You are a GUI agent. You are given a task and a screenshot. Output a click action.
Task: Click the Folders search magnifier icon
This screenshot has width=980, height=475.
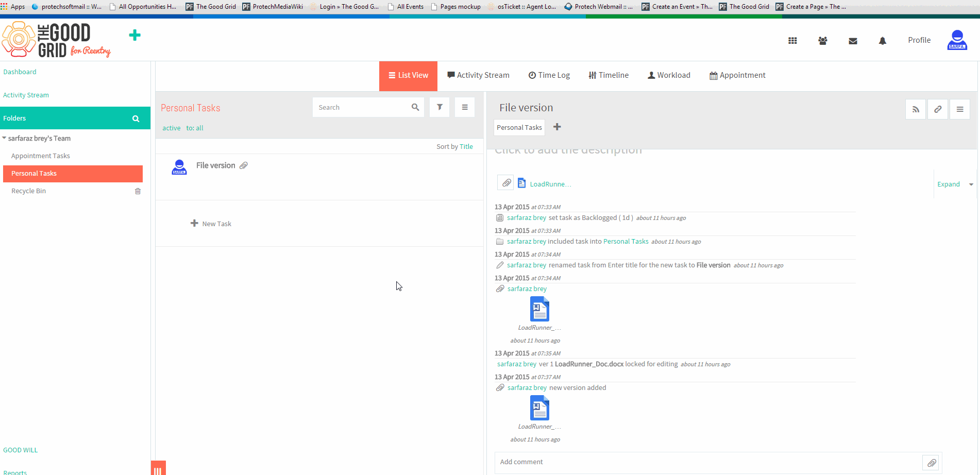coord(136,118)
